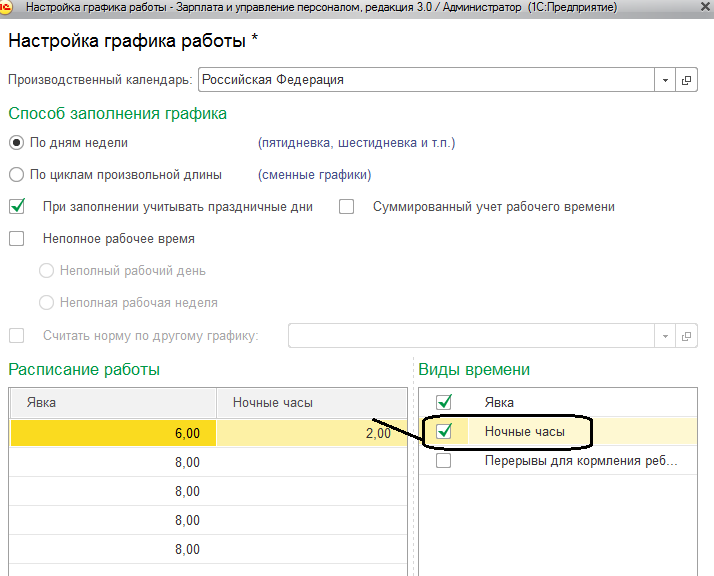Choose the Неполный рабочий день radio option
The width and height of the screenshot is (714, 576).
(46, 271)
